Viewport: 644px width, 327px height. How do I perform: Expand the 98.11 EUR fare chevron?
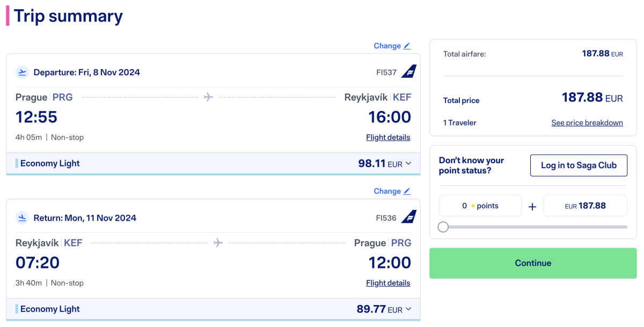(408, 164)
